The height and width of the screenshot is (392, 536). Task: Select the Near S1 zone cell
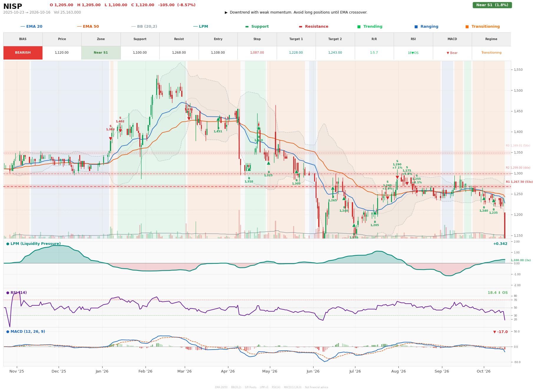click(x=101, y=53)
